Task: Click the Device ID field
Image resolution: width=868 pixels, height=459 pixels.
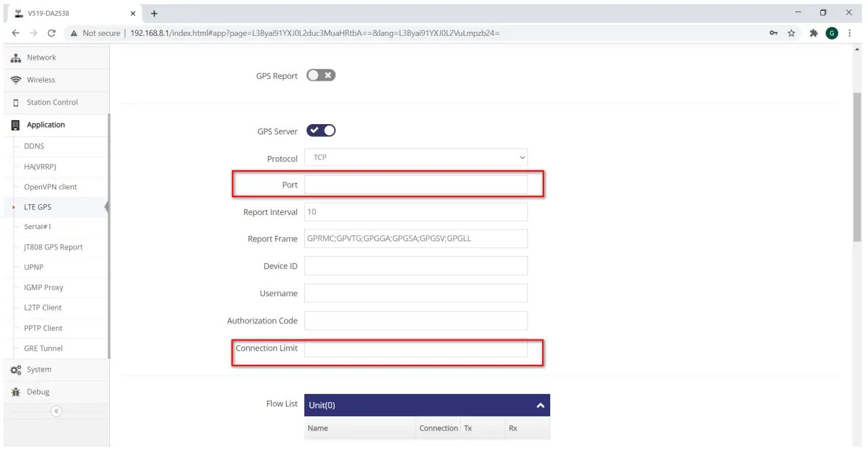Action: (415, 266)
